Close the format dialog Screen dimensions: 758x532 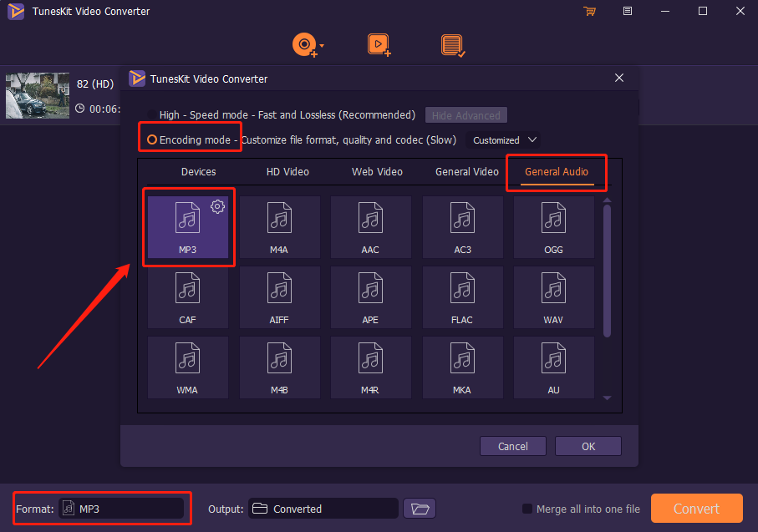[619, 78]
